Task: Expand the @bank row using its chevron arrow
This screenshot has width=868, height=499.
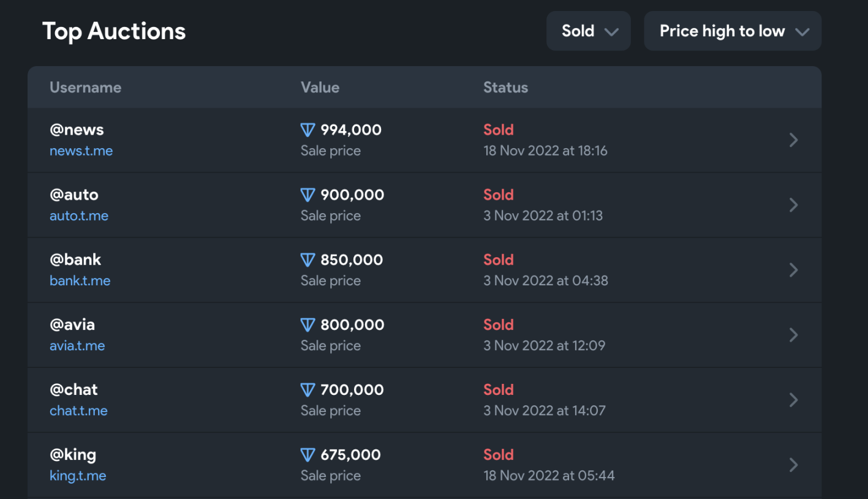Action: point(793,270)
